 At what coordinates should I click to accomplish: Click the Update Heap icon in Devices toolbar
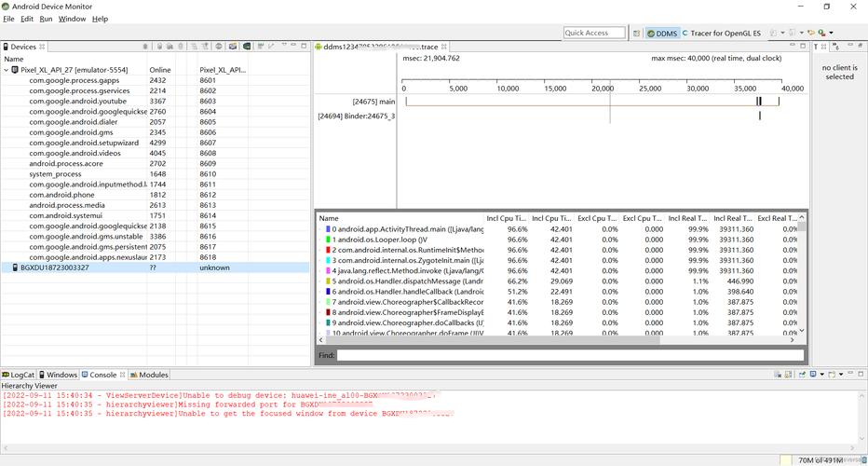click(x=159, y=47)
